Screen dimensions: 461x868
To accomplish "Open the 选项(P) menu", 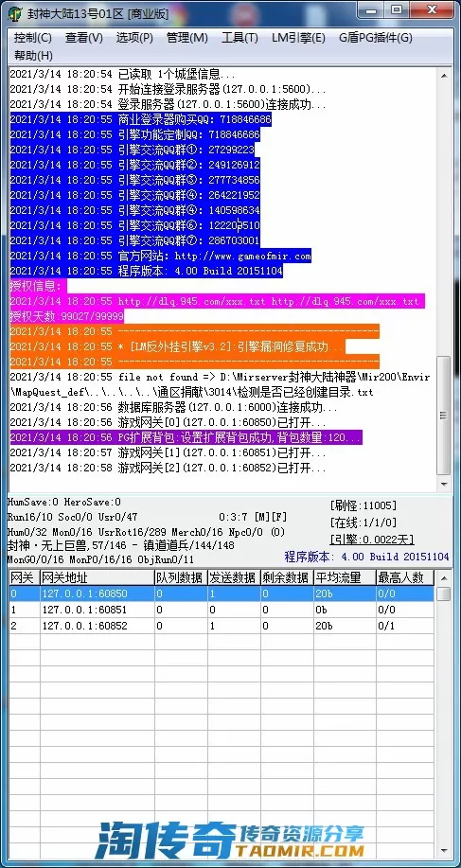I will pos(133,38).
